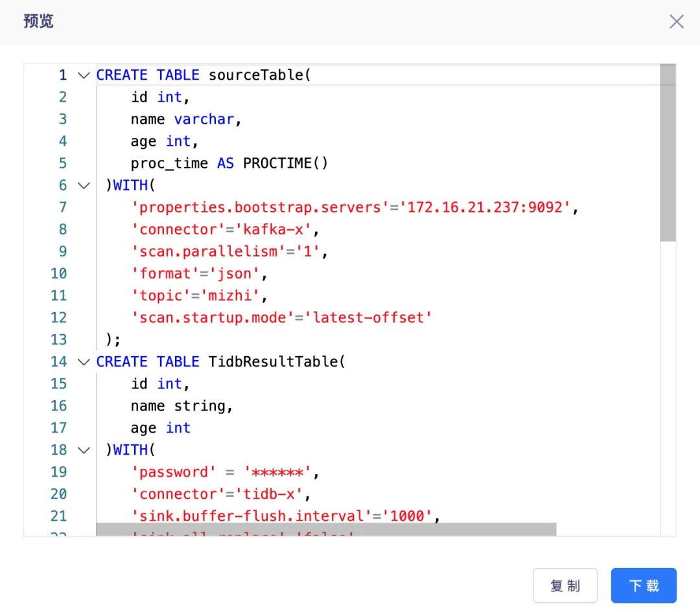Click the vertical scrollbar thumb
This screenshot has width=700, height=612.
668,153
